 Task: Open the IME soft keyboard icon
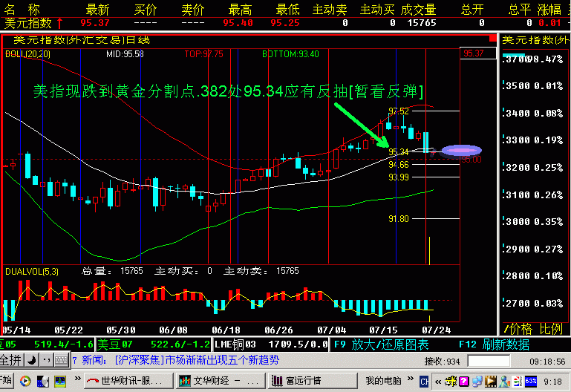62,360
